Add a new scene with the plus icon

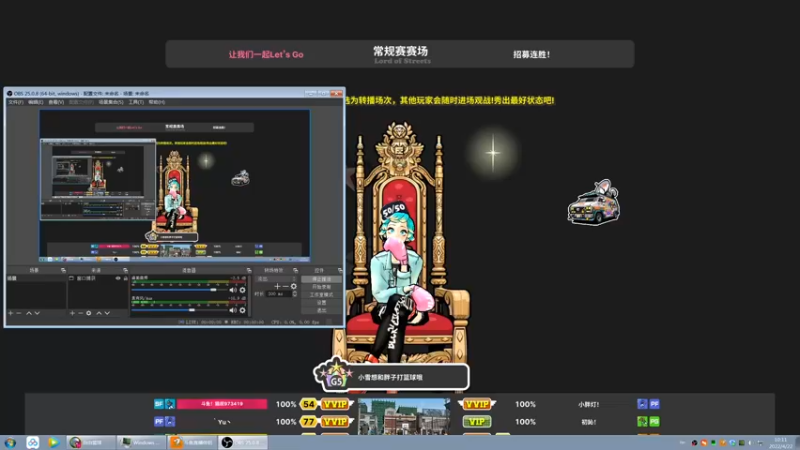[11, 313]
